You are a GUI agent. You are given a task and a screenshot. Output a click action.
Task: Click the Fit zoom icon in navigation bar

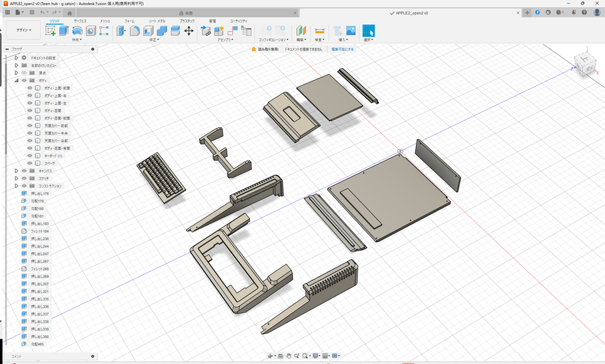click(305, 356)
